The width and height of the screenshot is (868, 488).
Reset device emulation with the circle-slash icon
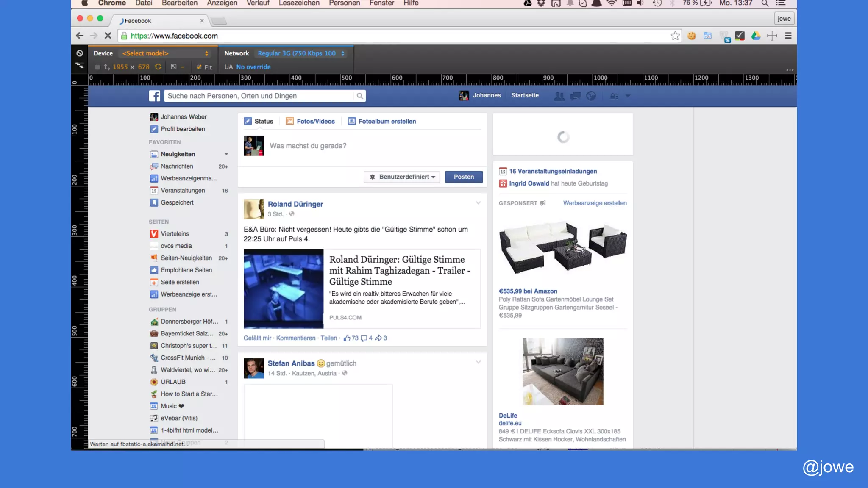80,53
